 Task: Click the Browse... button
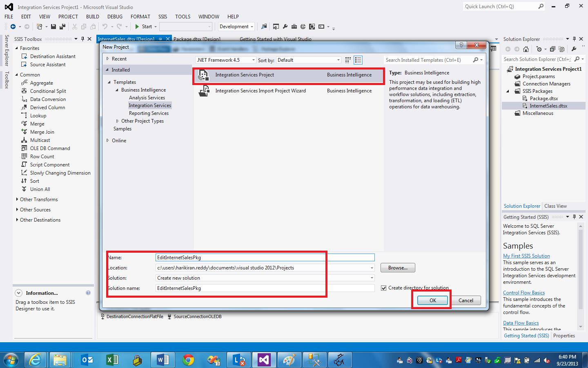[x=398, y=268]
